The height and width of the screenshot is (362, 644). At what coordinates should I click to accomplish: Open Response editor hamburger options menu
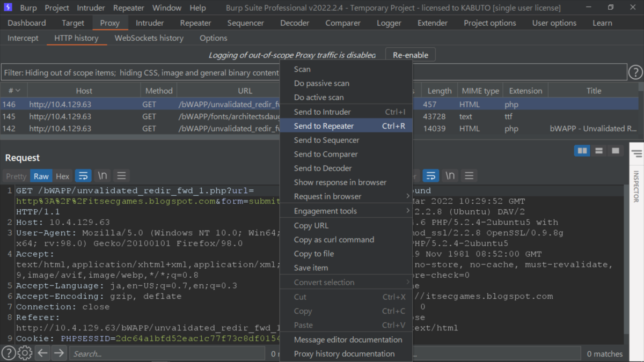coord(469,176)
